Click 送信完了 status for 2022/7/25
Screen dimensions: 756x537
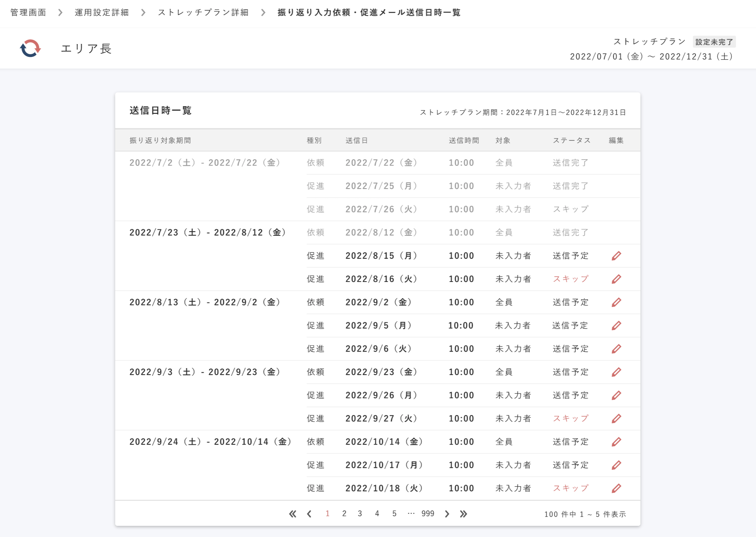pyautogui.click(x=571, y=186)
